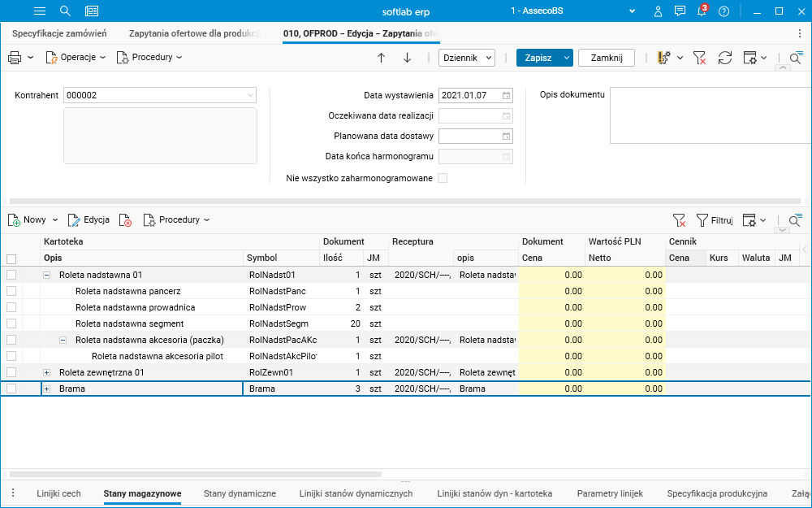Tick the checkbox for Brama row
The width and height of the screenshot is (812, 508).
[11, 389]
